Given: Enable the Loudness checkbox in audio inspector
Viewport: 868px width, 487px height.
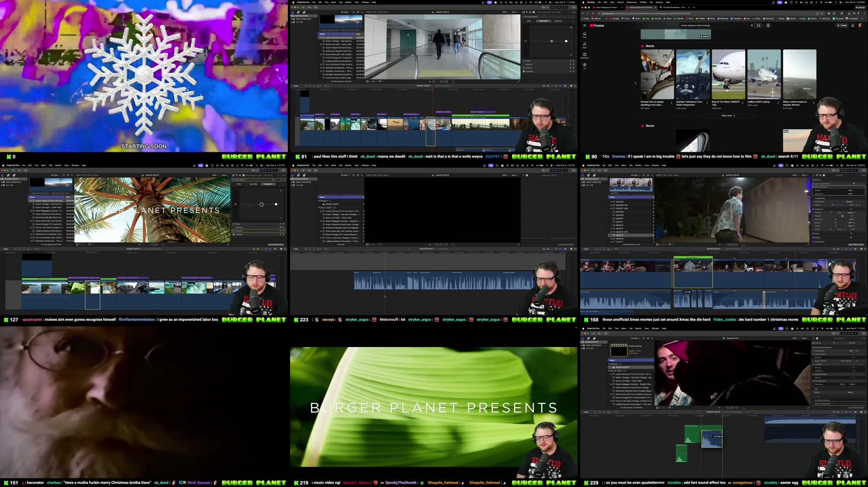Looking at the screenshot, I should [813, 364].
